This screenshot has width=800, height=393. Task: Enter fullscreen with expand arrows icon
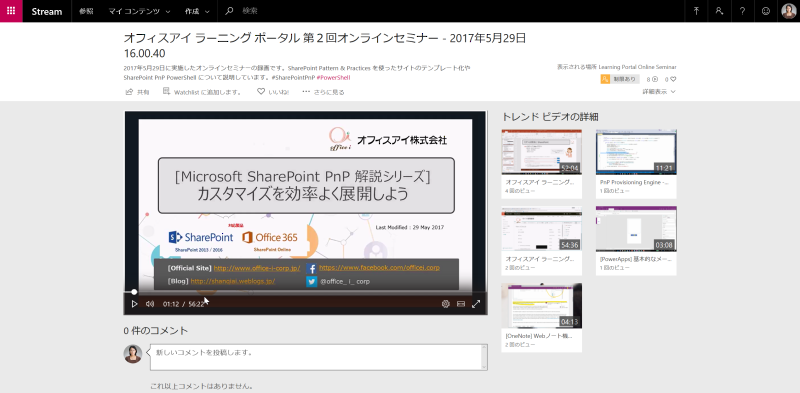476,304
